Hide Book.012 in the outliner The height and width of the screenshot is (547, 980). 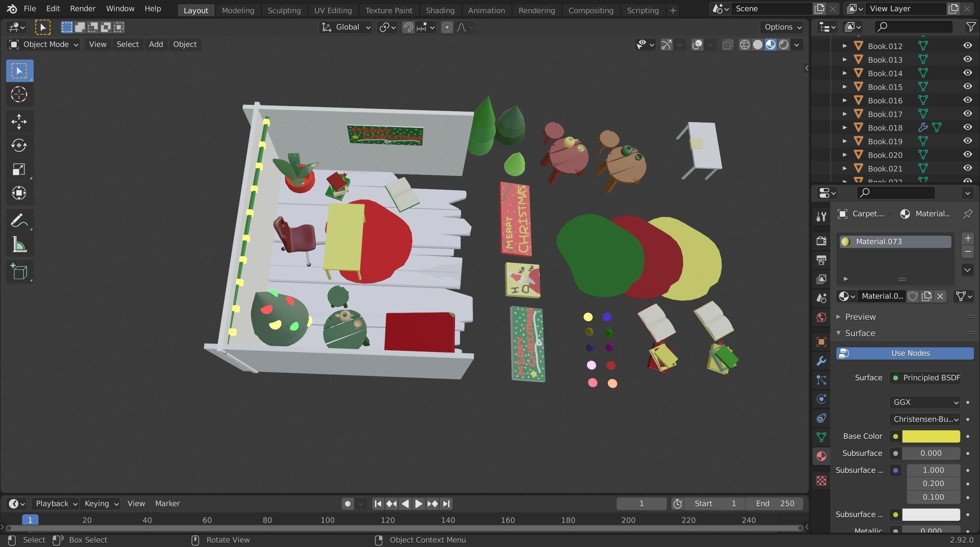(x=967, y=46)
